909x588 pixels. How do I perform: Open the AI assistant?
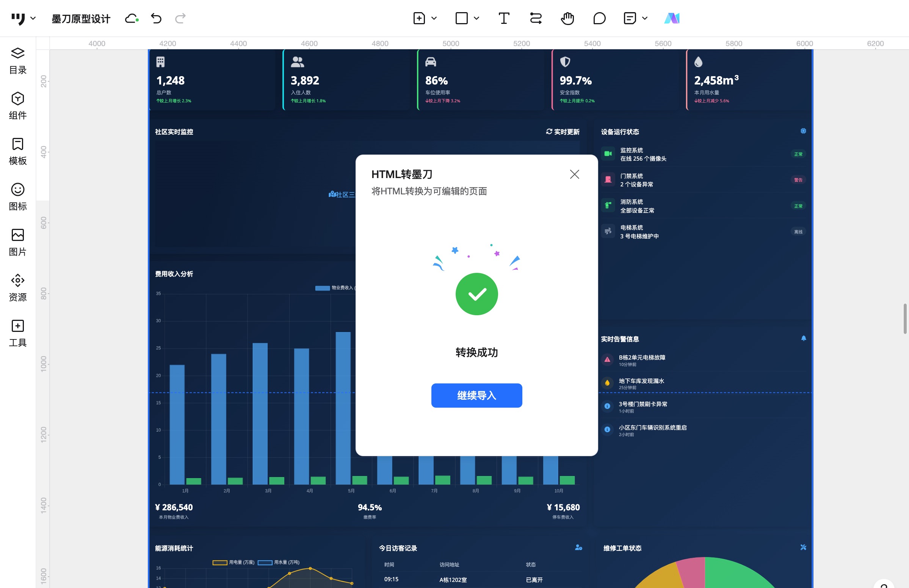coord(672,18)
